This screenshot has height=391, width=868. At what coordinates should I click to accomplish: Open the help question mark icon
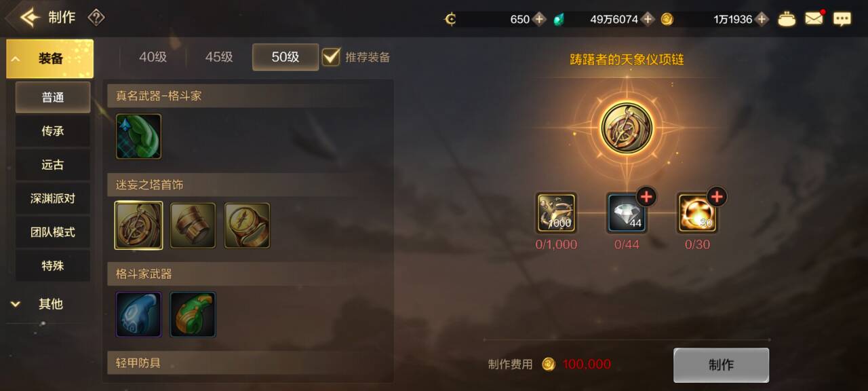[x=96, y=18]
